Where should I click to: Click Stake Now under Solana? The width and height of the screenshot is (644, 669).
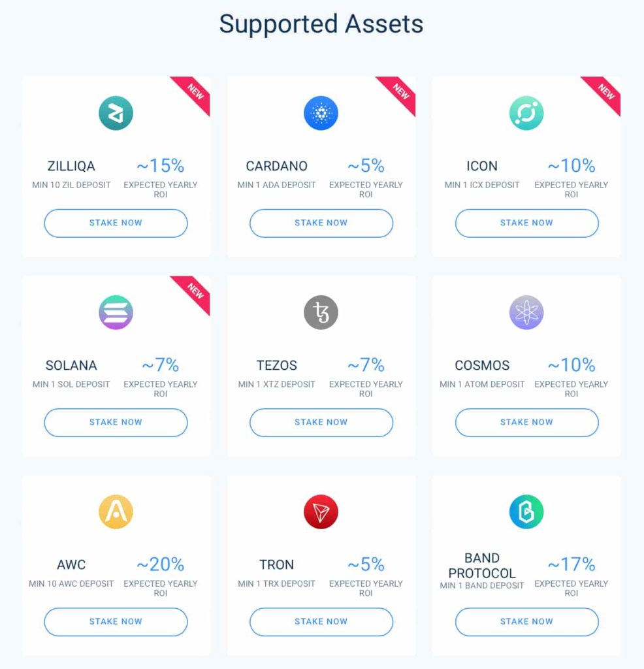pyautogui.click(x=116, y=422)
